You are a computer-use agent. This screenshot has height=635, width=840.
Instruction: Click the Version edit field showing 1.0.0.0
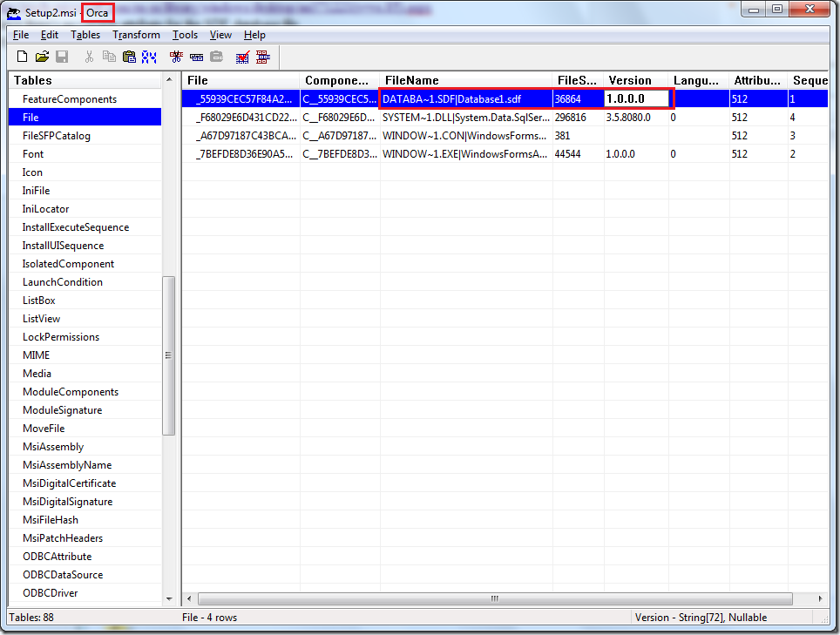coord(637,99)
